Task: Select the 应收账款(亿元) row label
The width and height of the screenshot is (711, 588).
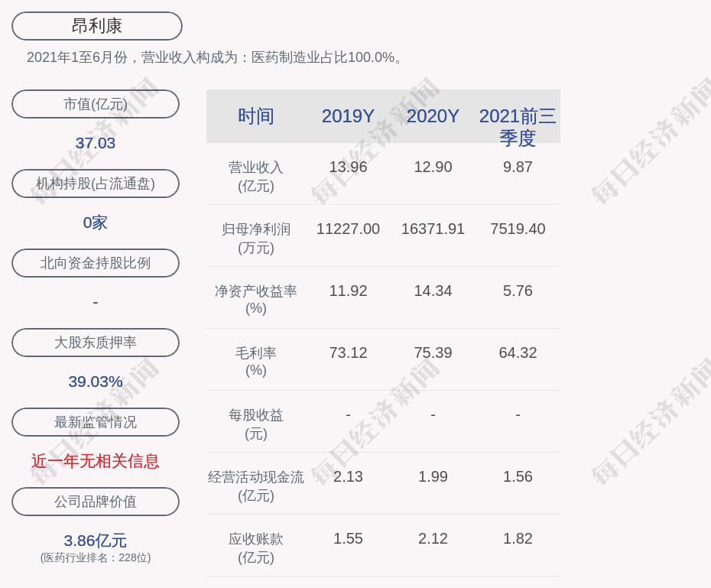Action: click(255, 547)
